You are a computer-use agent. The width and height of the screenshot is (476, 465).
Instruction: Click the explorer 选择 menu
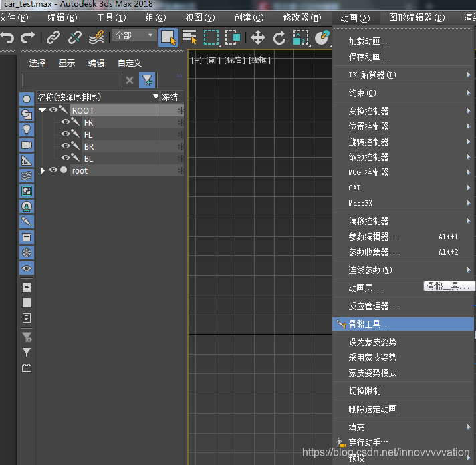coord(37,63)
